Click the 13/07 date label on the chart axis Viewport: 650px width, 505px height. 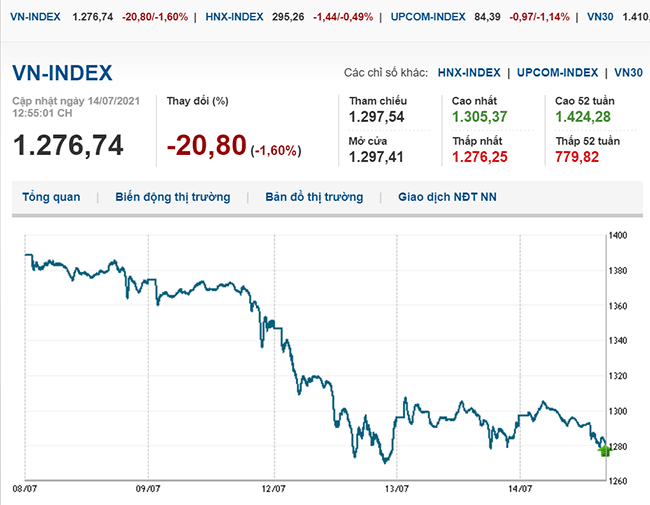click(398, 489)
